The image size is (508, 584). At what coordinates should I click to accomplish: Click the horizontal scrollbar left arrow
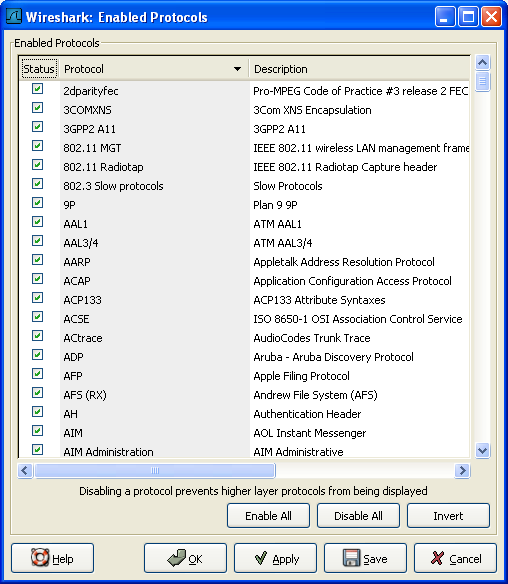25,470
